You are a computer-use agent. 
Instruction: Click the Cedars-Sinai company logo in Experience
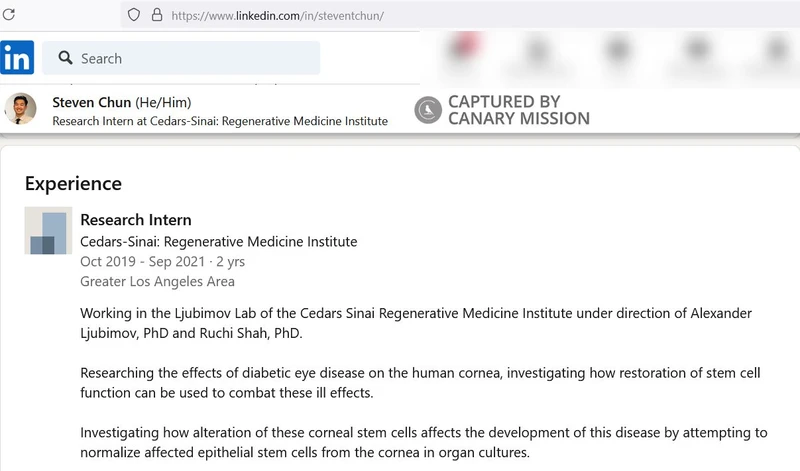pos(48,232)
